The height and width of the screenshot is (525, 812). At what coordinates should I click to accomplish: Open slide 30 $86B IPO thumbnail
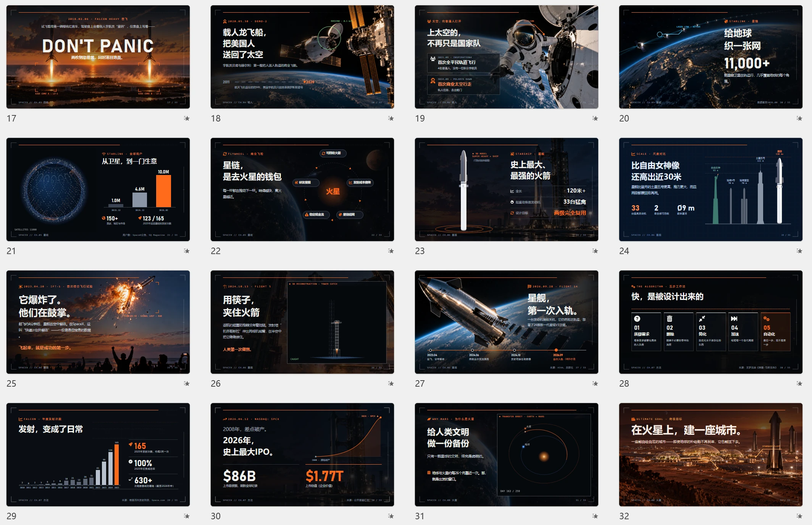[302, 455]
